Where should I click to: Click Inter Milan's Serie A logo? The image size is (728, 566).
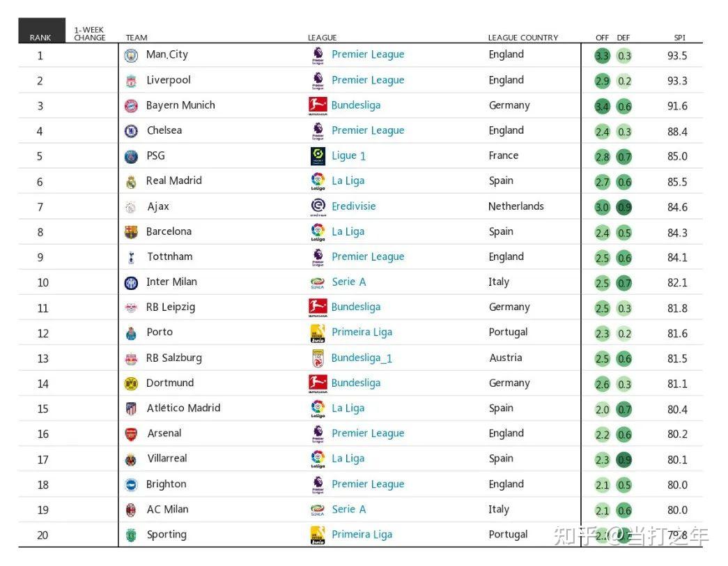coord(318,282)
